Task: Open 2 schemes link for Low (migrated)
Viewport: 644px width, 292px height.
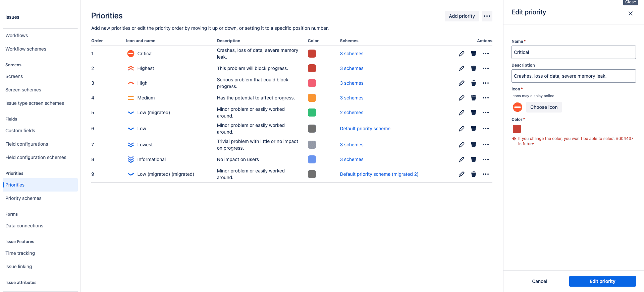Action: click(x=352, y=113)
